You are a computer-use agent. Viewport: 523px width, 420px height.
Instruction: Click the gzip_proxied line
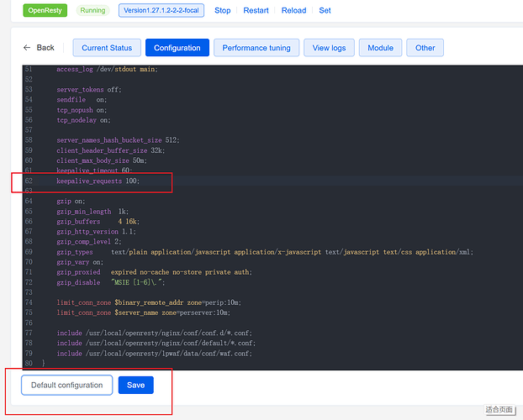(x=155, y=272)
